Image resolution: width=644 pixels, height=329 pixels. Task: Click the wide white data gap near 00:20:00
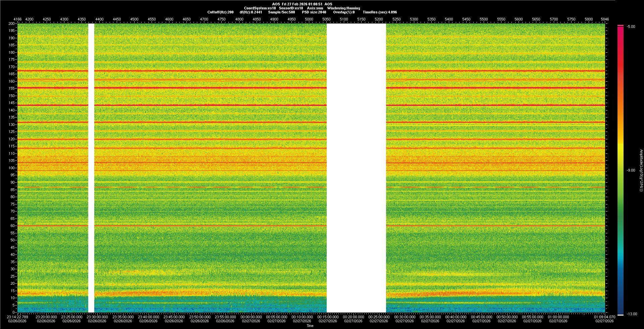[x=356, y=168]
